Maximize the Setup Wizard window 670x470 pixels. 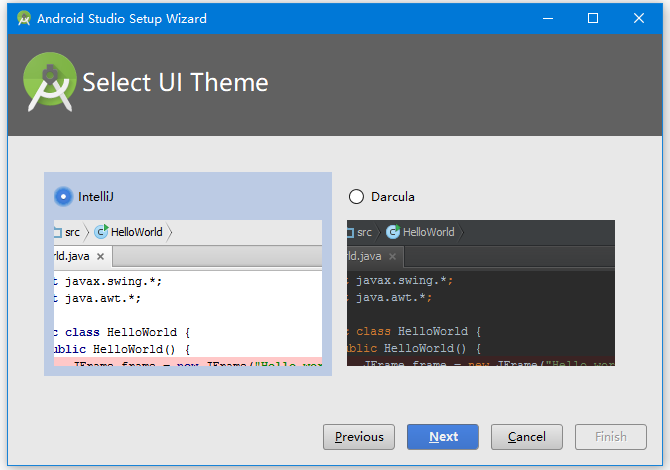(593, 18)
